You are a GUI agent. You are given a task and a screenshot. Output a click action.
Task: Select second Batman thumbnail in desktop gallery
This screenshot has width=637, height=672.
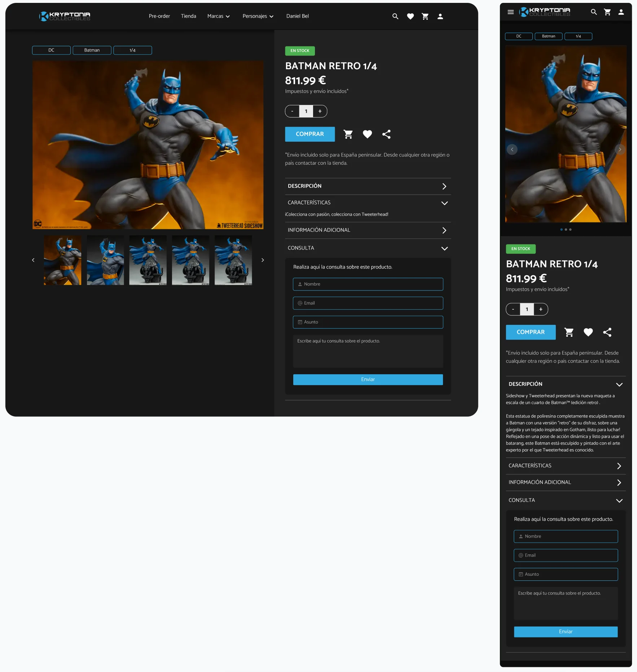105,260
